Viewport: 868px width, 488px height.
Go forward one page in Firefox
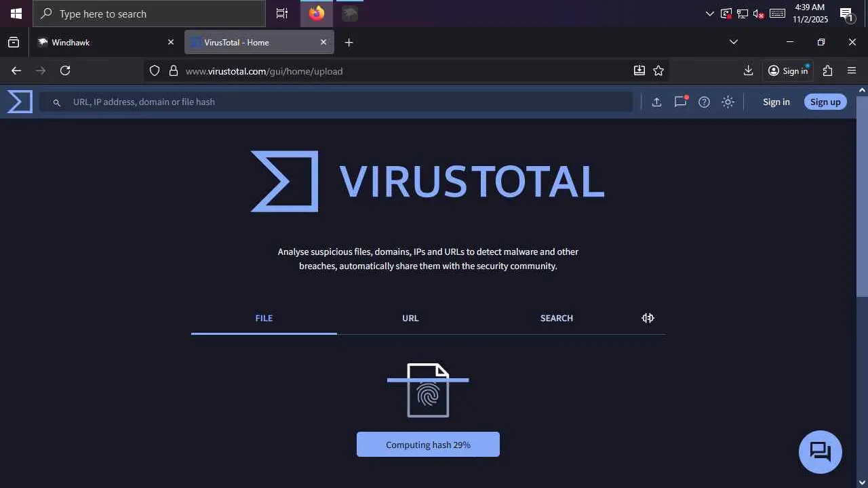click(41, 70)
